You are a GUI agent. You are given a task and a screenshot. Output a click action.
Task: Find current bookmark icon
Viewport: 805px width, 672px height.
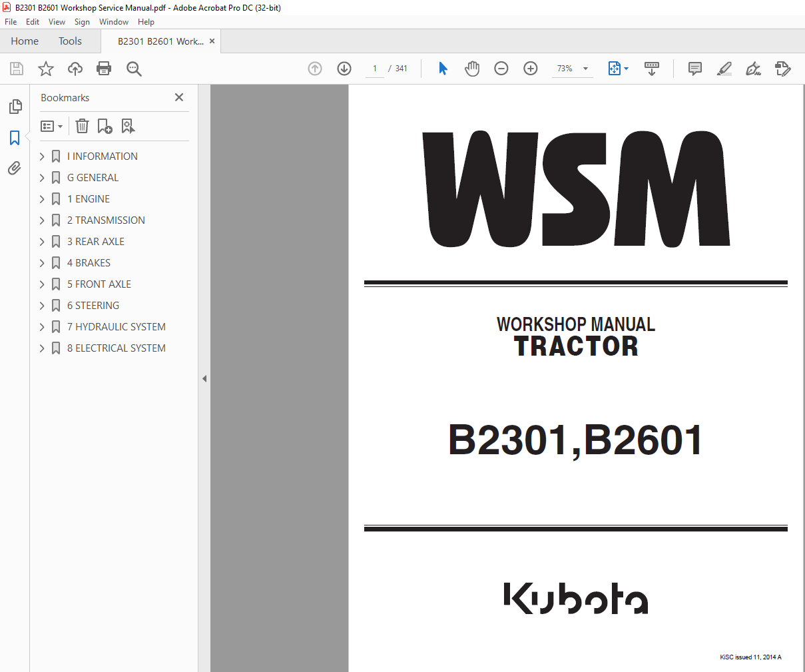(x=128, y=126)
